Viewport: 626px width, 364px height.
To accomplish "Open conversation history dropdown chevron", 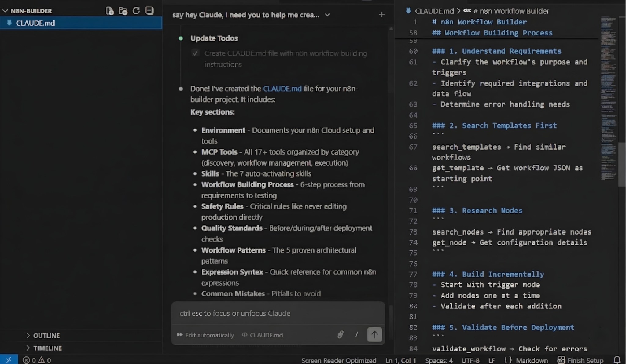I will point(327,15).
